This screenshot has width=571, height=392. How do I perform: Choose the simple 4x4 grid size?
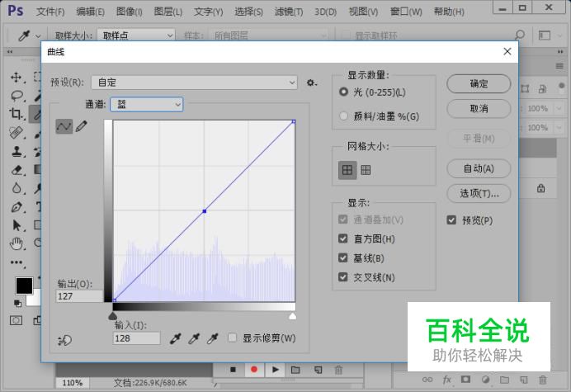tap(347, 170)
